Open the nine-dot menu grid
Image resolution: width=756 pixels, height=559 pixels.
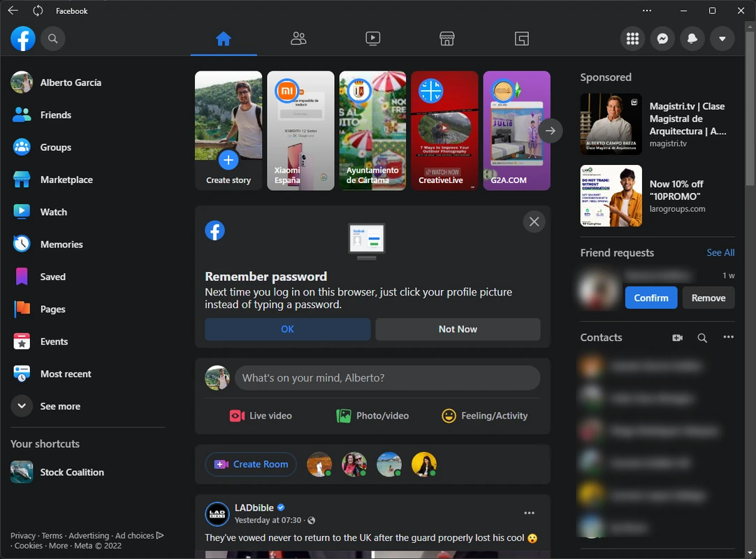tap(632, 38)
